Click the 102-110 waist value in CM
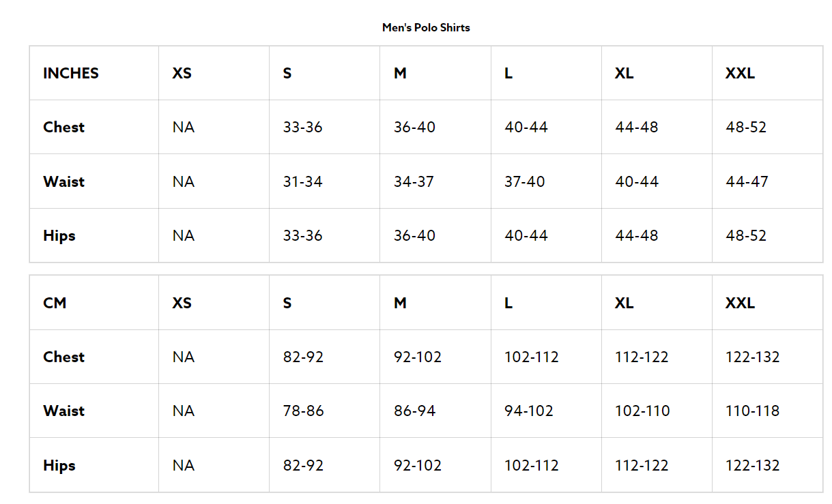Image resolution: width=832 pixels, height=504 pixels. (x=642, y=411)
